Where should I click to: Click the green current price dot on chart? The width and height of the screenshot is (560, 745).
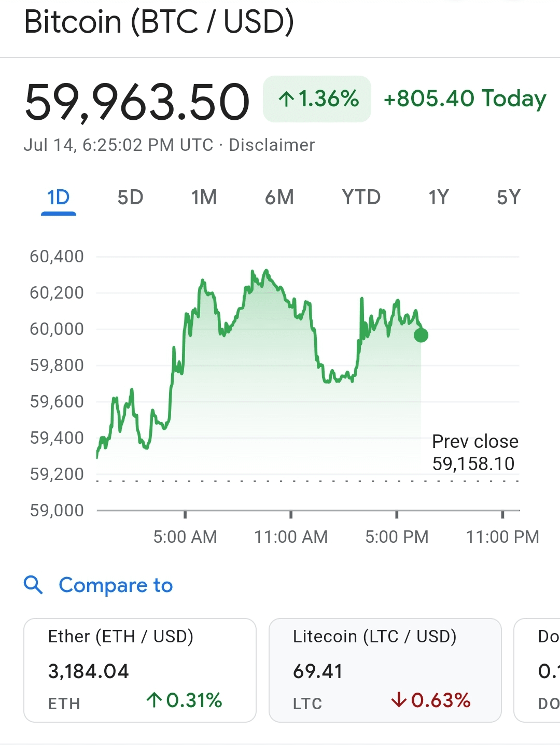tap(421, 335)
